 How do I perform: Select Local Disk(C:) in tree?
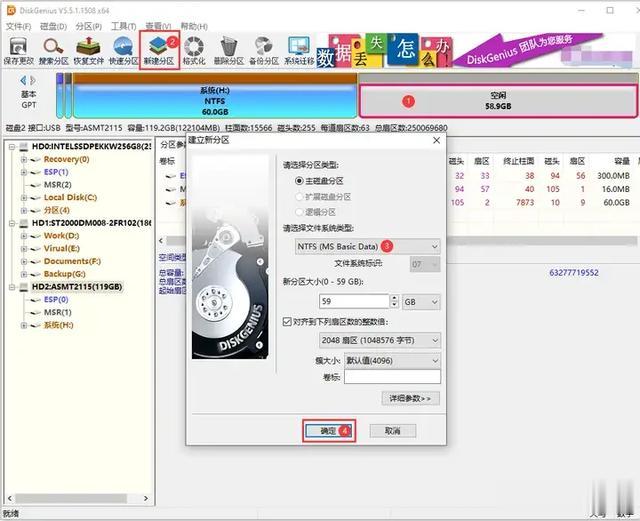coord(70,198)
